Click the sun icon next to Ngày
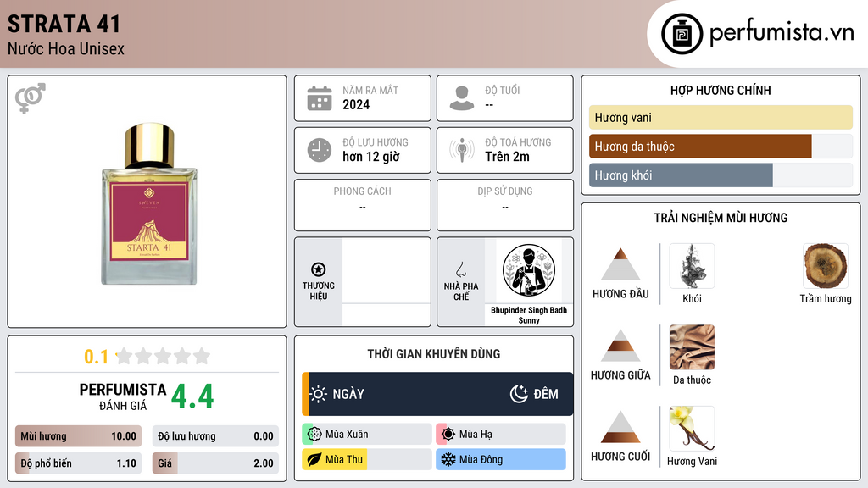Viewport: 868px width, 488px height. pyautogui.click(x=319, y=394)
